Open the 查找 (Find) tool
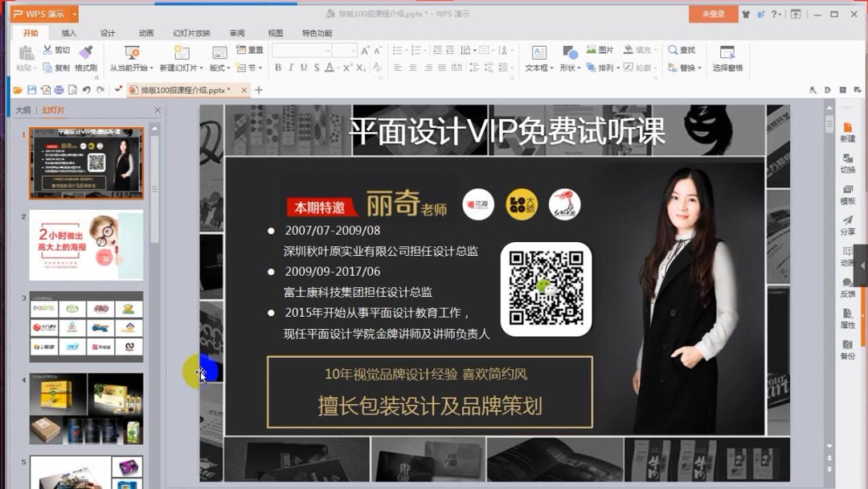 click(678, 49)
